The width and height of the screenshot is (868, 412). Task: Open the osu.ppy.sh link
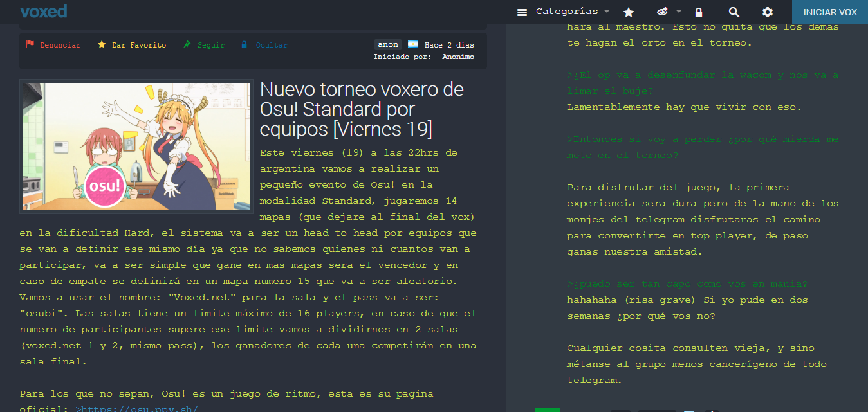136,409
